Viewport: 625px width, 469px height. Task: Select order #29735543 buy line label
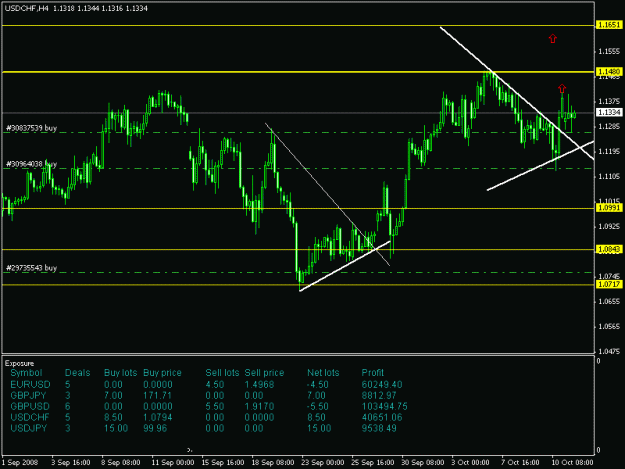(x=31, y=268)
